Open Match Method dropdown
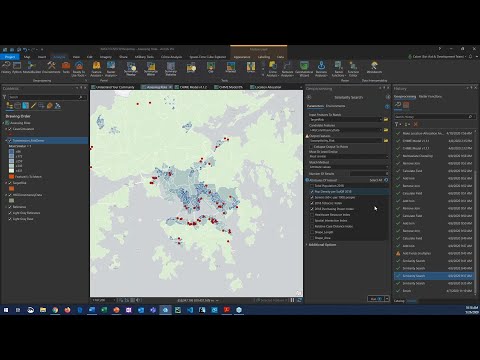 (387, 167)
